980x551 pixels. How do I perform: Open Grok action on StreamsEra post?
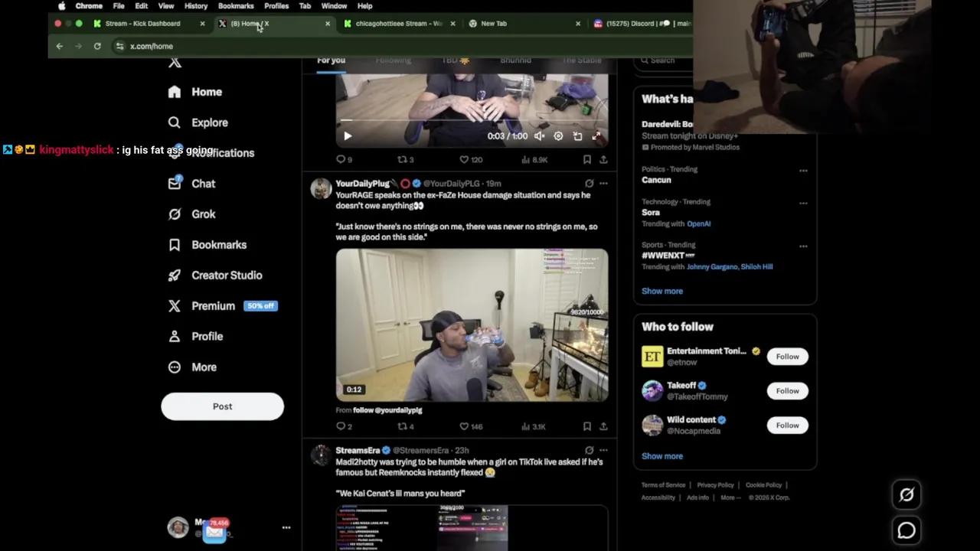[x=589, y=451]
